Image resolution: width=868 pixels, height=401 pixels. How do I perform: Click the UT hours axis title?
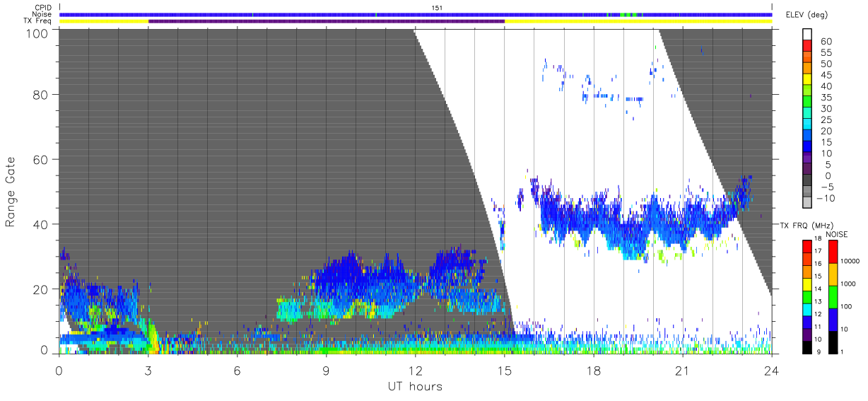(x=415, y=387)
